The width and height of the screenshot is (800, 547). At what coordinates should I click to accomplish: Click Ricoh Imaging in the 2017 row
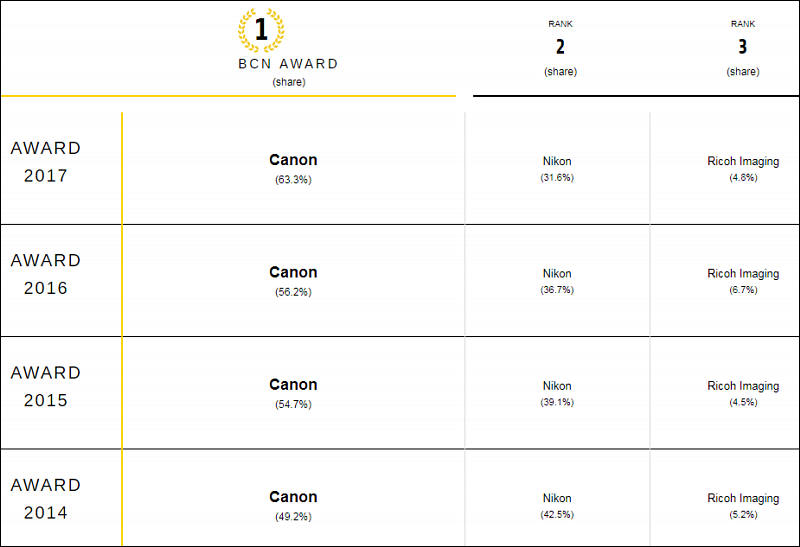[743, 161]
